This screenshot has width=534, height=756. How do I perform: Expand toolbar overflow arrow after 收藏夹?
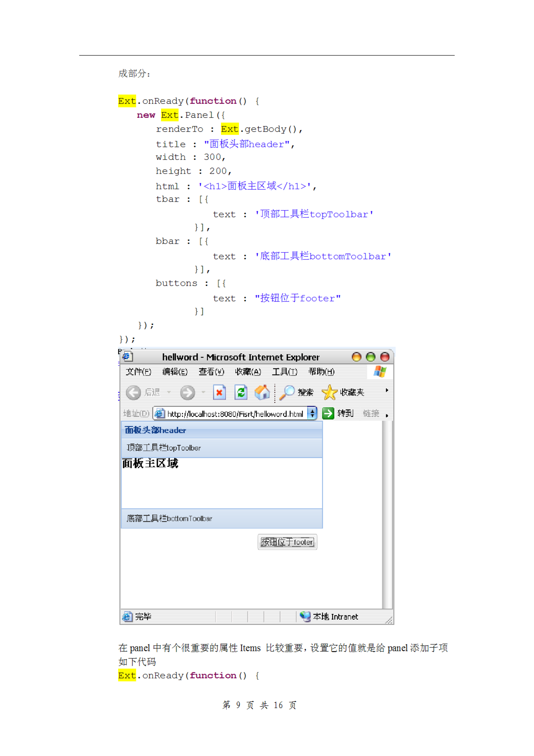(387, 390)
